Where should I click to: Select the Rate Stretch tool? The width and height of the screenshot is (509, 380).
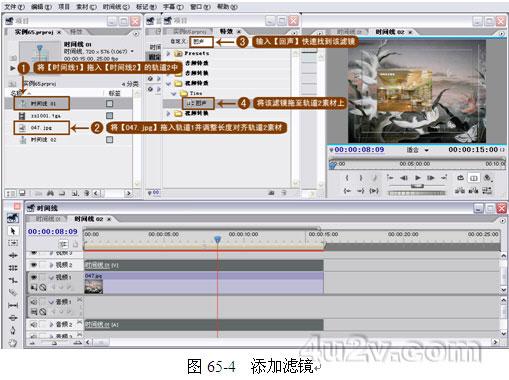tap(13, 280)
